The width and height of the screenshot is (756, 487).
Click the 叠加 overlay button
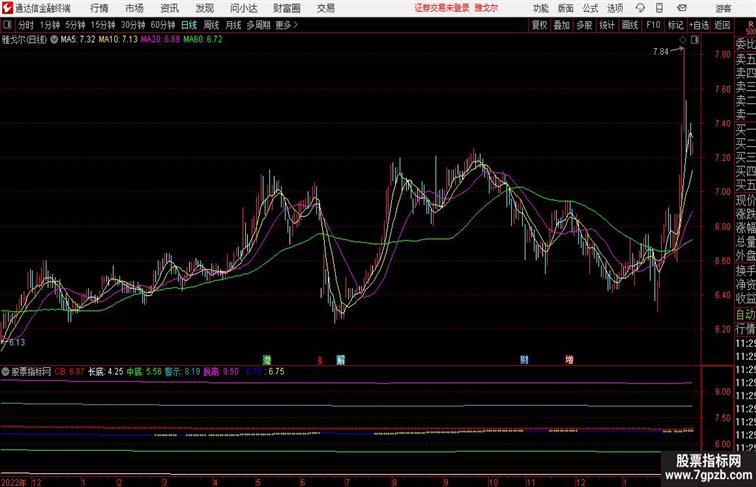[x=562, y=25]
